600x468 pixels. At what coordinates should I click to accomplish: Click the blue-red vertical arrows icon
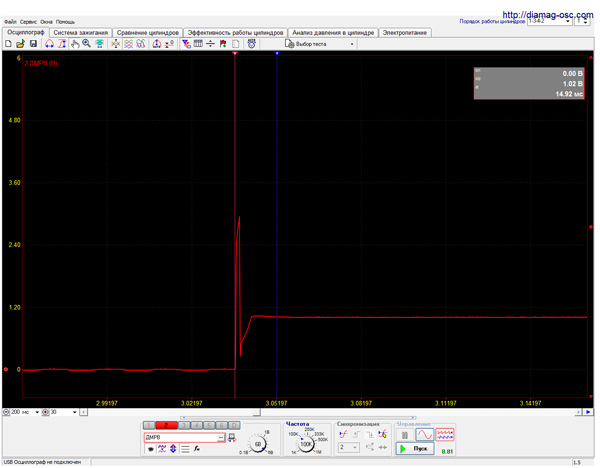pyautogui.click(x=173, y=448)
